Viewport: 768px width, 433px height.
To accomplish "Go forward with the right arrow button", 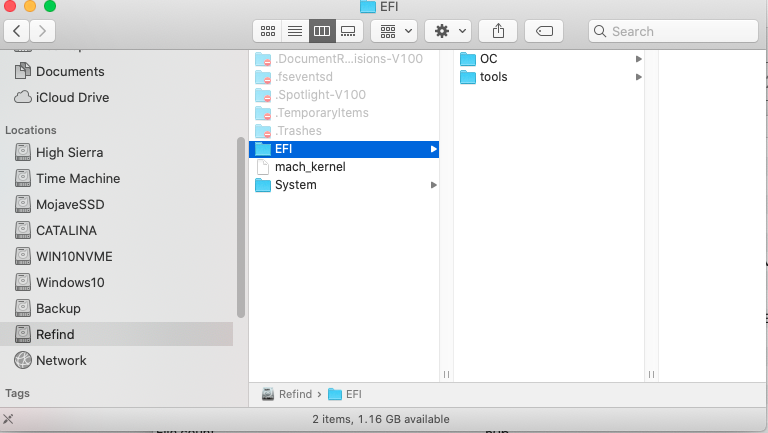I will pyautogui.click(x=42, y=31).
